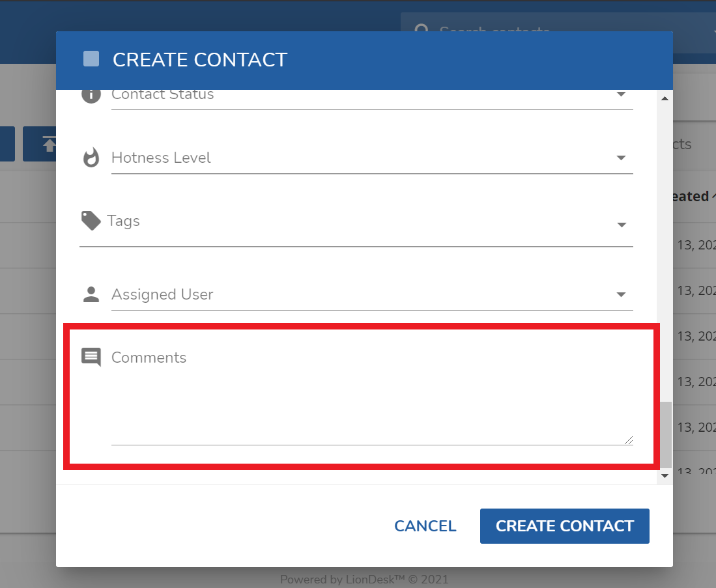Click the resize handle of the Comments box
The width and height of the screenshot is (716, 588).
coord(629,440)
